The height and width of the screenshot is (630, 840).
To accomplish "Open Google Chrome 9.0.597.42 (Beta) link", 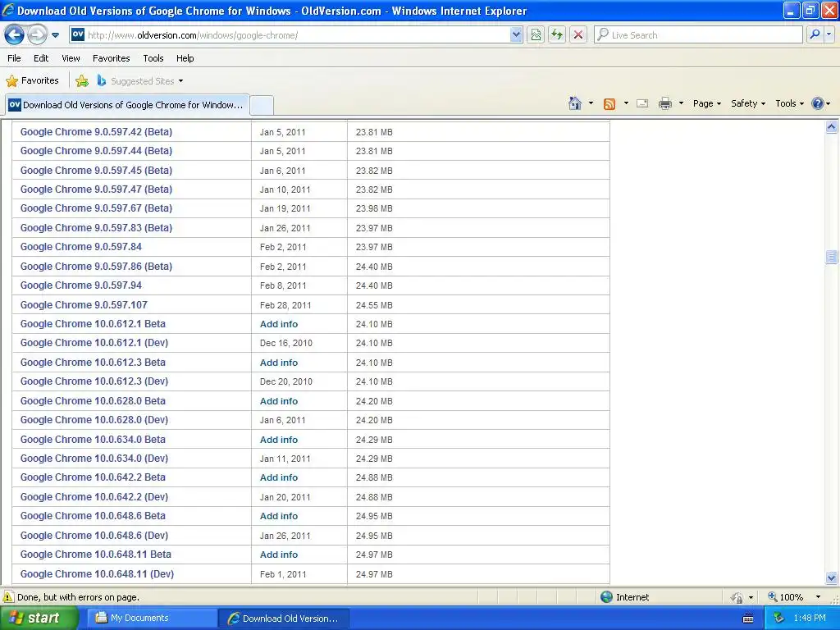I will coord(97,132).
